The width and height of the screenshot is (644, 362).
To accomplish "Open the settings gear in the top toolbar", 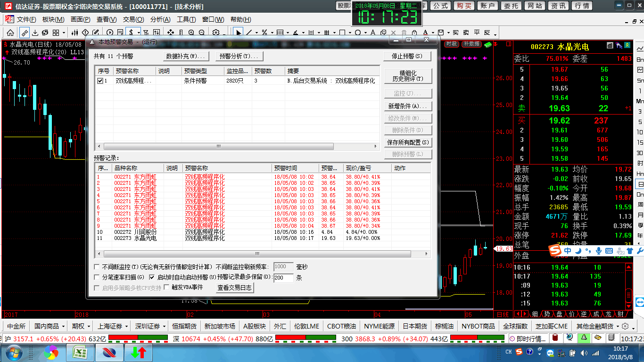I will tap(216, 33).
